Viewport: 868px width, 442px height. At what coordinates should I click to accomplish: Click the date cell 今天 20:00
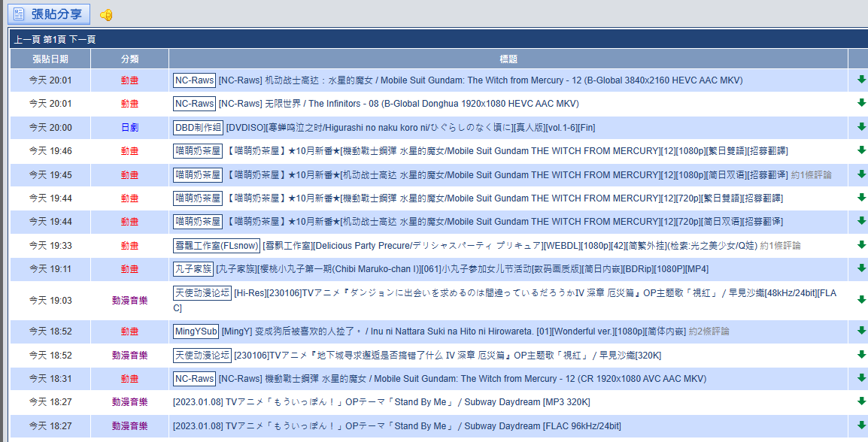50,127
